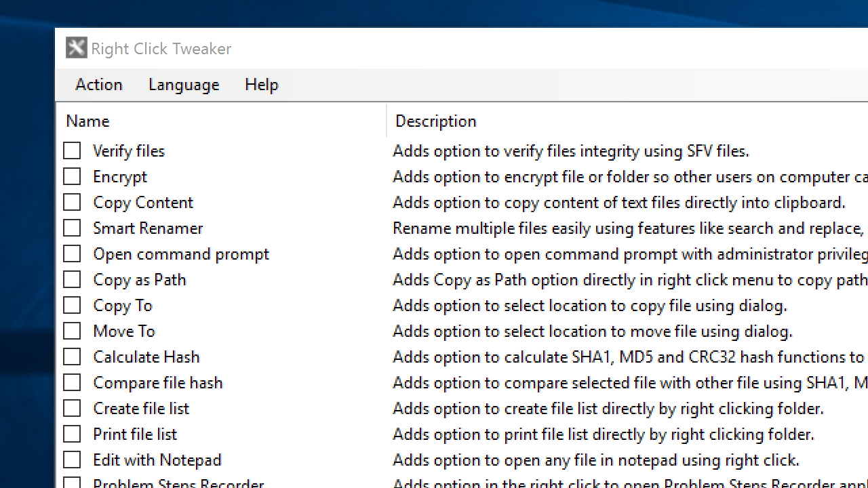Select the Edit with Notepad description text
Screen dimensions: 868x488
click(596, 460)
